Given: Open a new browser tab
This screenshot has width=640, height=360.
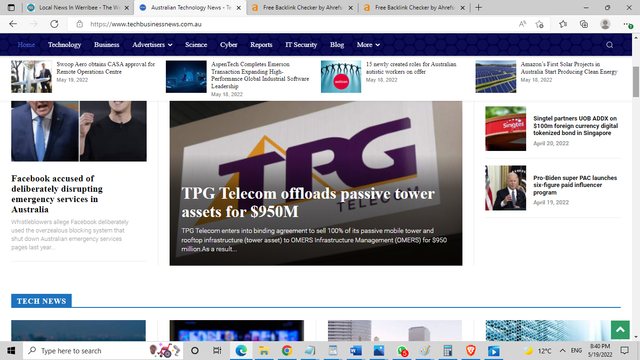Looking at the screenshot, I should click(x=478, y=7).
